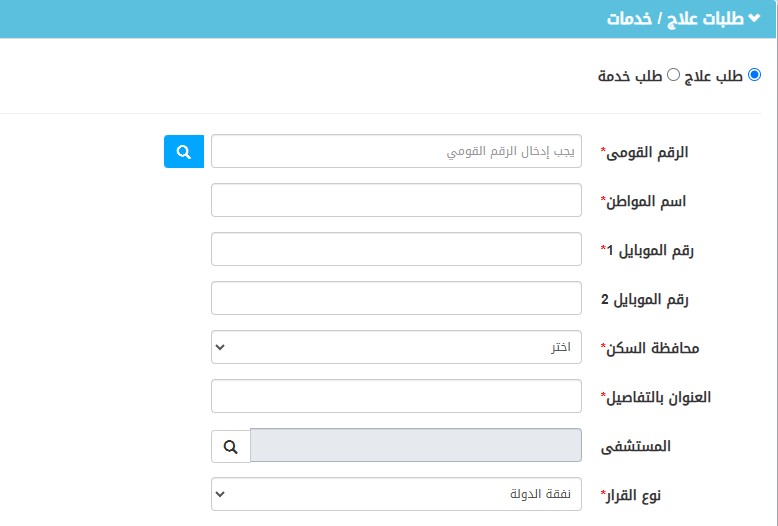
Task: Click the greyed-out المستشفى field
Action: (x=415, y=446)
